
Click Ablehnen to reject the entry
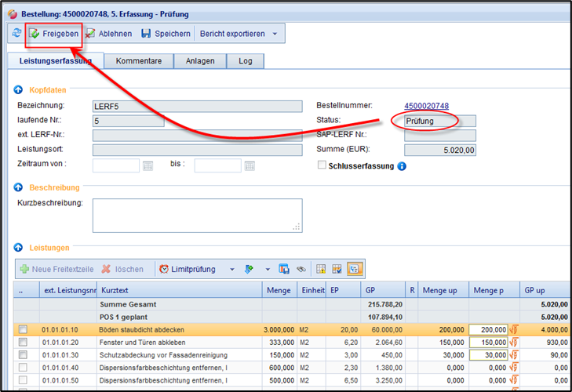pyautogui.click(x=108, y=34)
